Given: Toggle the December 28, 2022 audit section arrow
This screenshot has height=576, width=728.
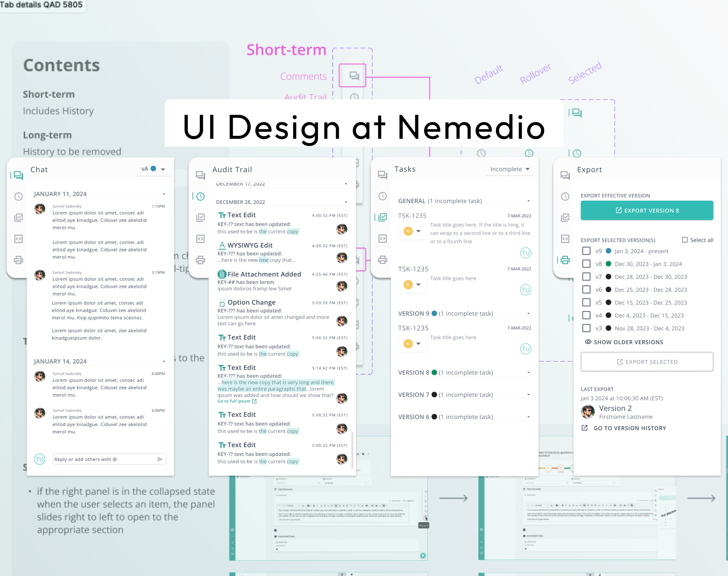Looking at the screenshot, I should (346, 202).
